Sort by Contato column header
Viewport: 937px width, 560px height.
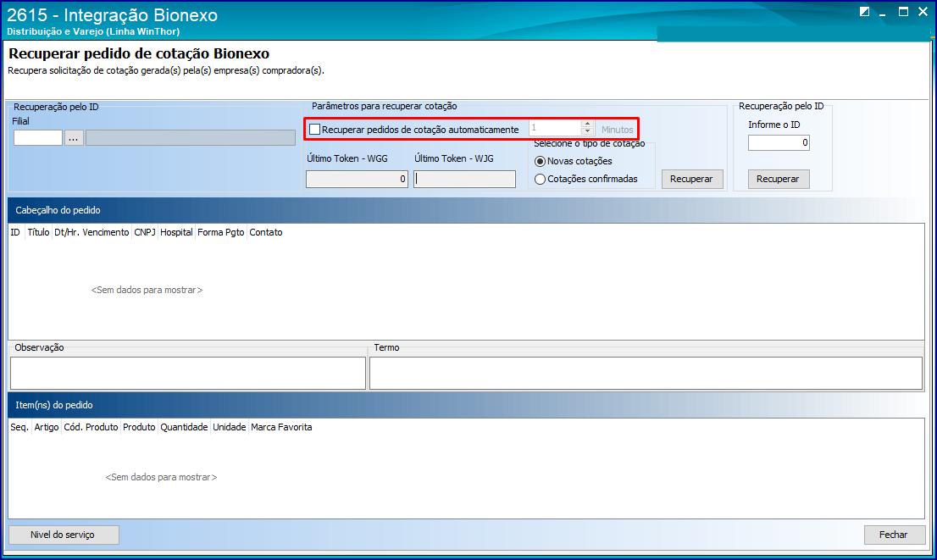266,232
